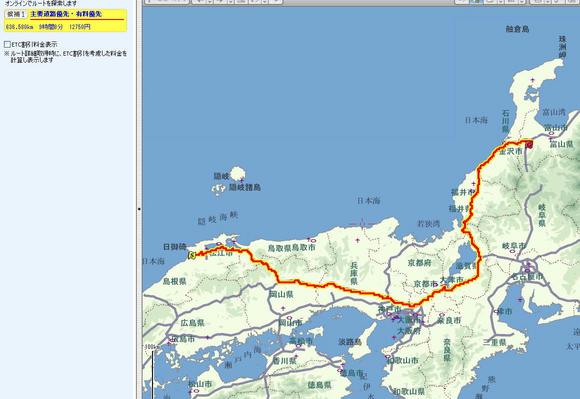This screenshot has width=580, height=399.
Task: Select the 京都市 city marker
Action: (x=436, y=284)
